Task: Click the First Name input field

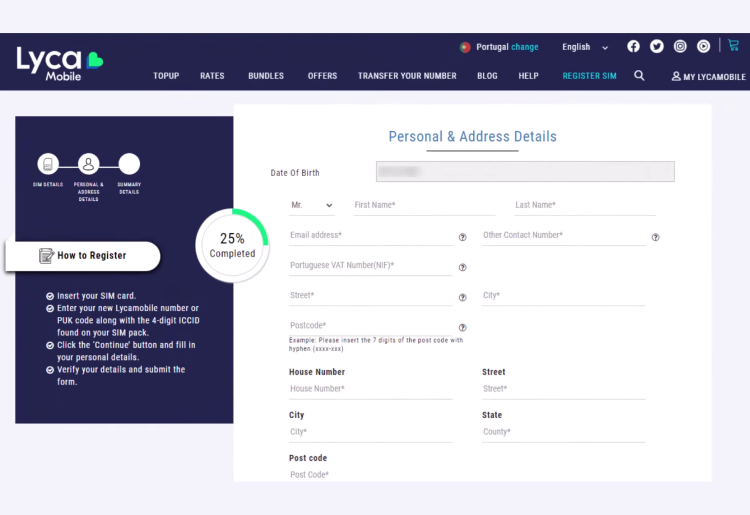Action: coord(424,205)
